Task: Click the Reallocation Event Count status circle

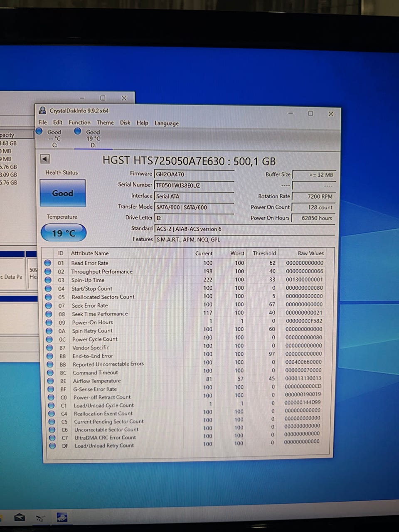Action: point(52,414)
